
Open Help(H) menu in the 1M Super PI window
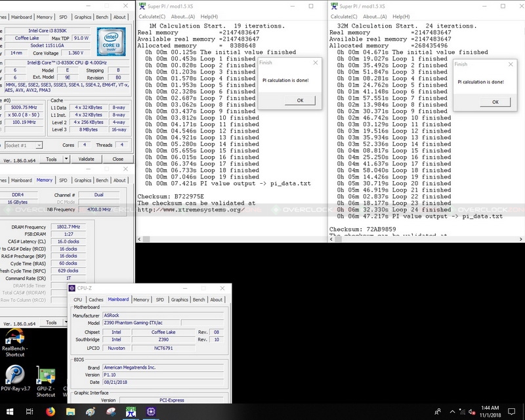[x=209, y=16]
